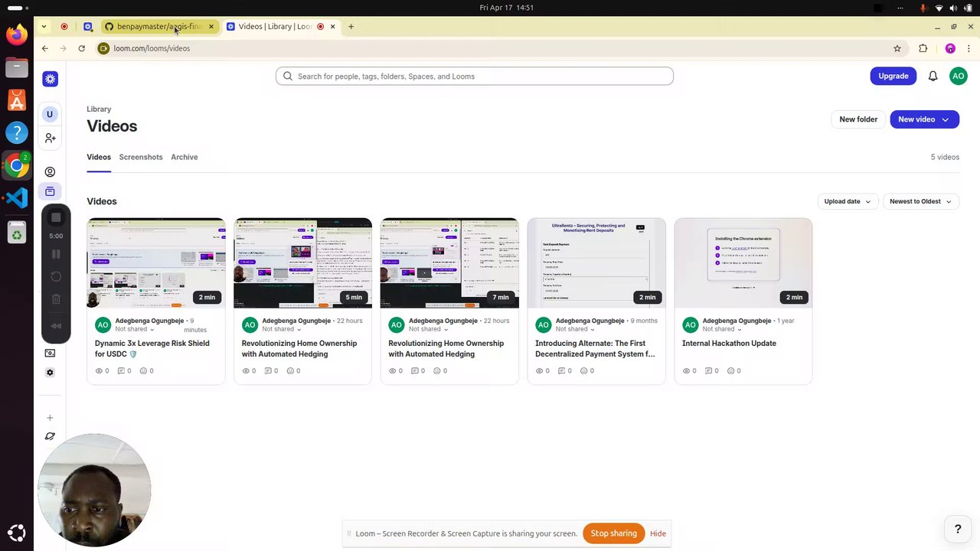Show applications via the Ubuntu logo
980x551 pixels.
[x=16, y=533]
